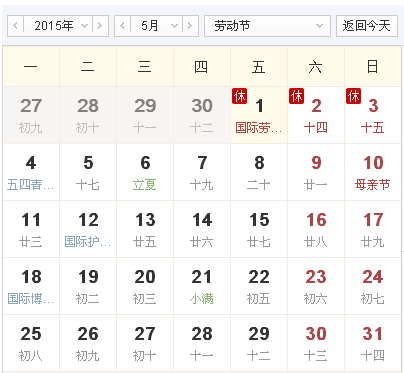Select May 24 初七 date
The width and height of the screenshot is (404, 373).
point(373,286)
